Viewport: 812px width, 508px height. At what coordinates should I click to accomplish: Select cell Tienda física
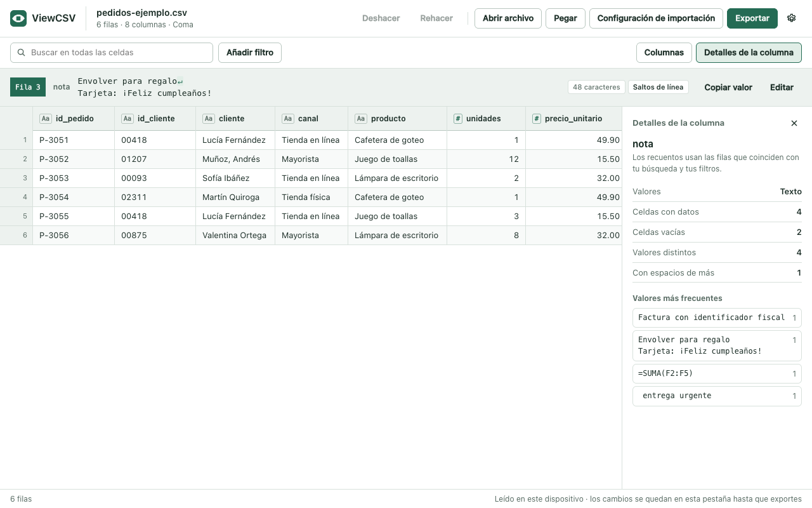pyautogui.click(x=311, y=197)
